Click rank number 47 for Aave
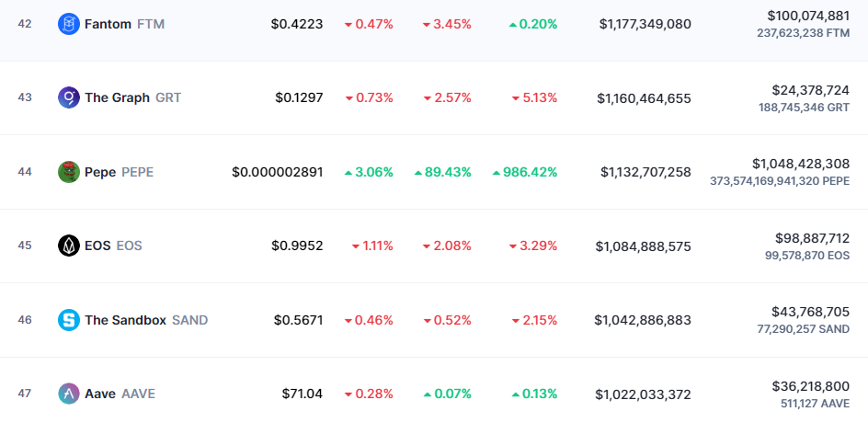868x423 pixels. tap(25, 394)
